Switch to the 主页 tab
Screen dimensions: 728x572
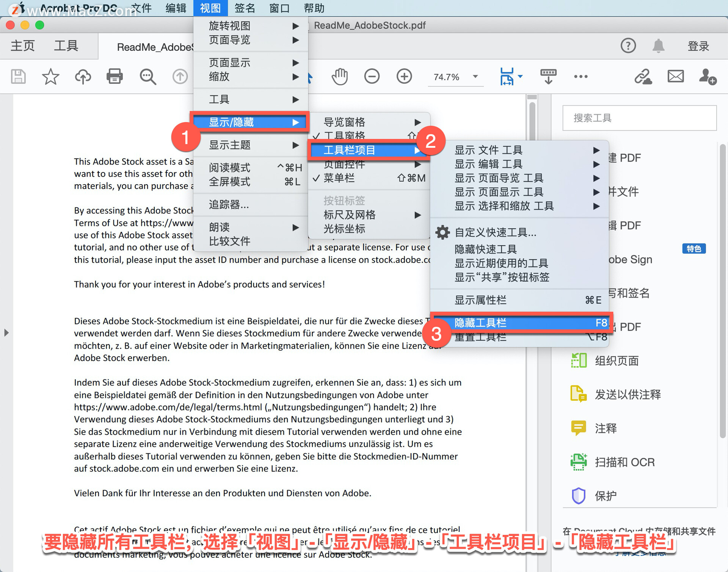[22, 46]
